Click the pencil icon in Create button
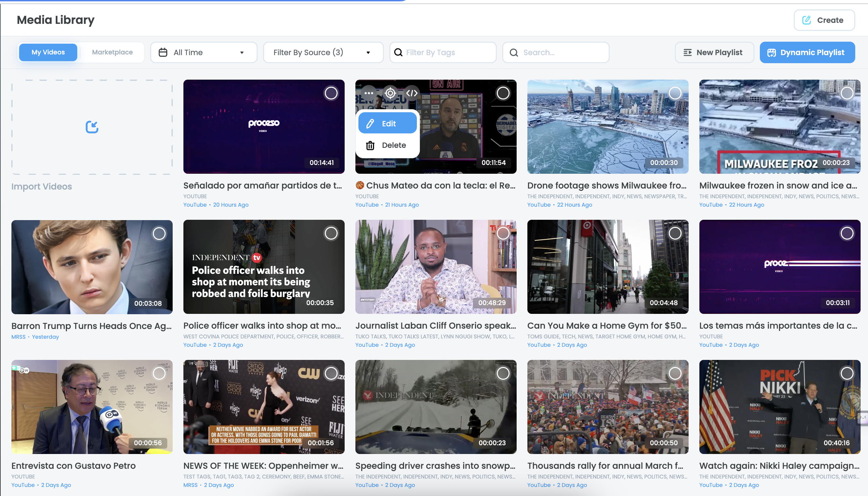 click(807, 20)
